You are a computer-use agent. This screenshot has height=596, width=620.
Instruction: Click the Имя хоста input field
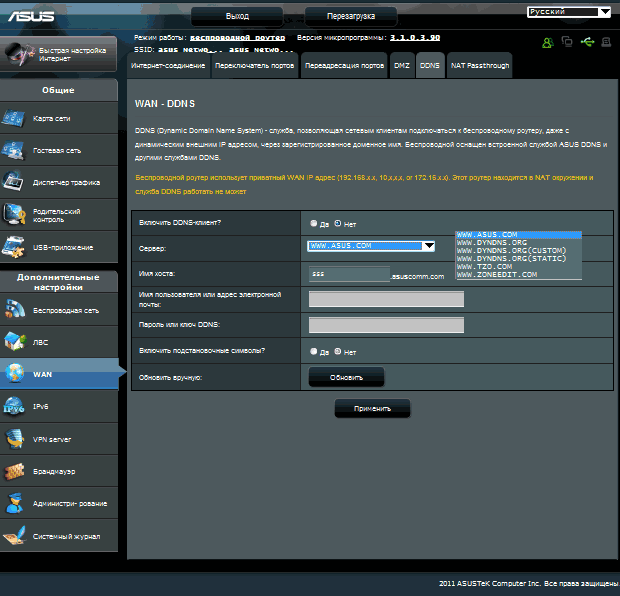coord(349,274)
